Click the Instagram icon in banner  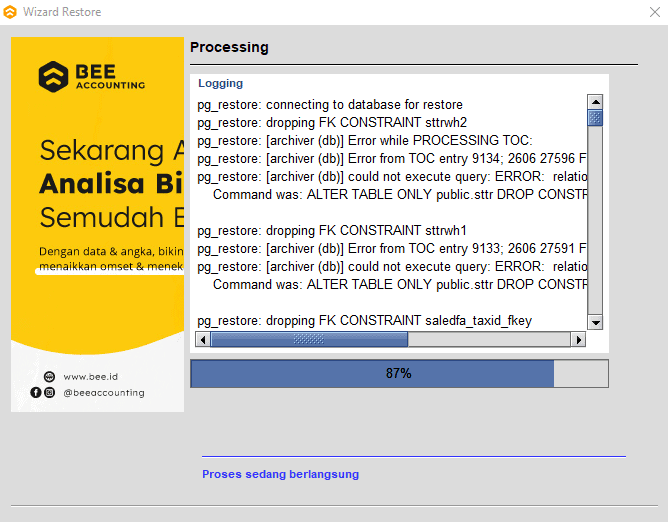coord(50,393)
